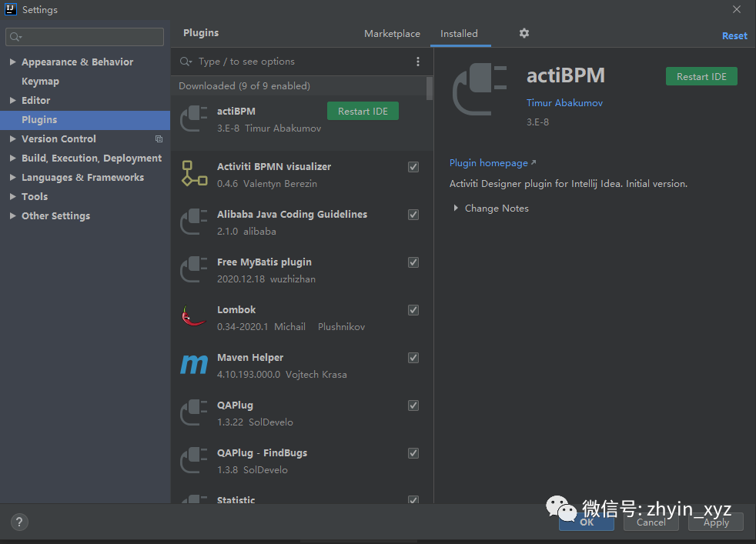
Task: Open Timur Abakumov vendor link
Action: click(x=564, y=102)
